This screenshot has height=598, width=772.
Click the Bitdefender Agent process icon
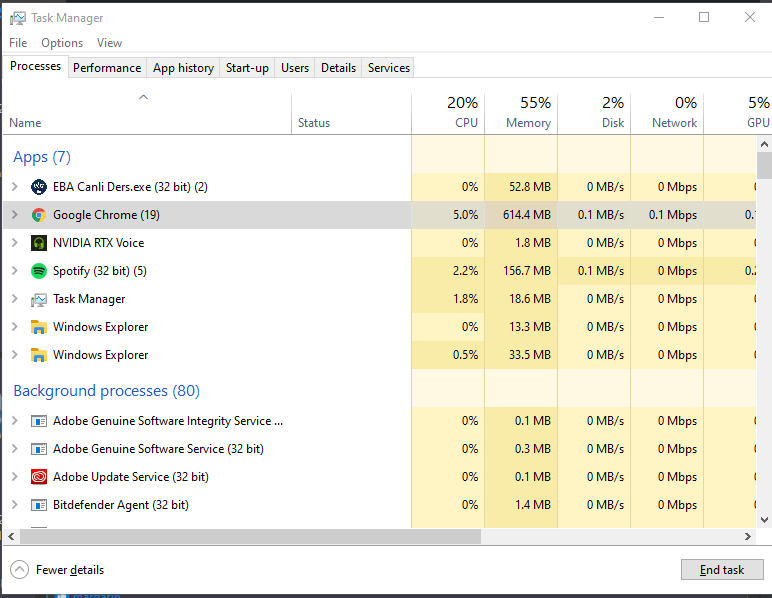pos(39,505)
